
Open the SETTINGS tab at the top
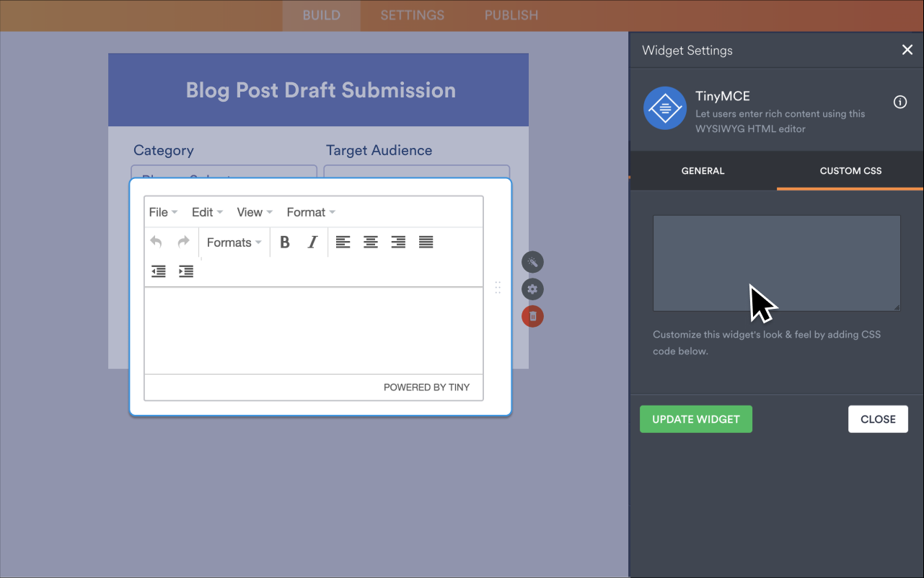coord(412,15)
